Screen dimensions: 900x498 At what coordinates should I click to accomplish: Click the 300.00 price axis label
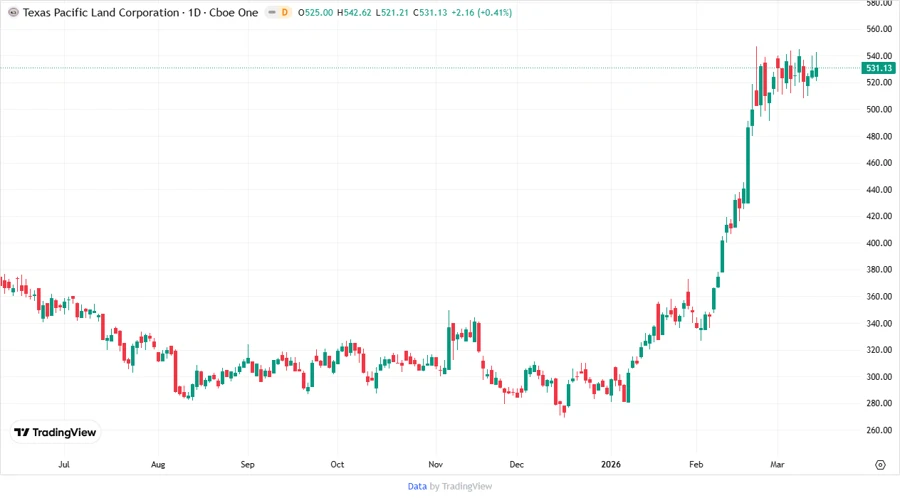click(879, 377)
